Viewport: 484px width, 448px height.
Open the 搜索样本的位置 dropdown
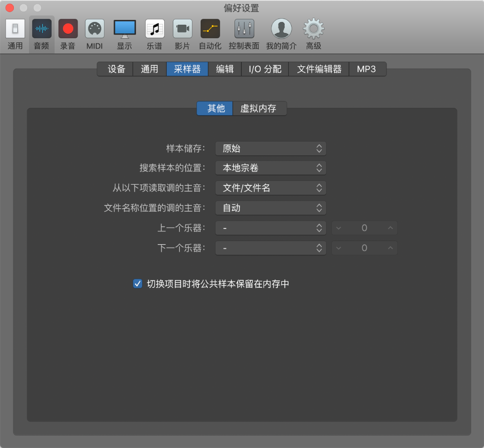pyautogui.click(x=270, y=168)
